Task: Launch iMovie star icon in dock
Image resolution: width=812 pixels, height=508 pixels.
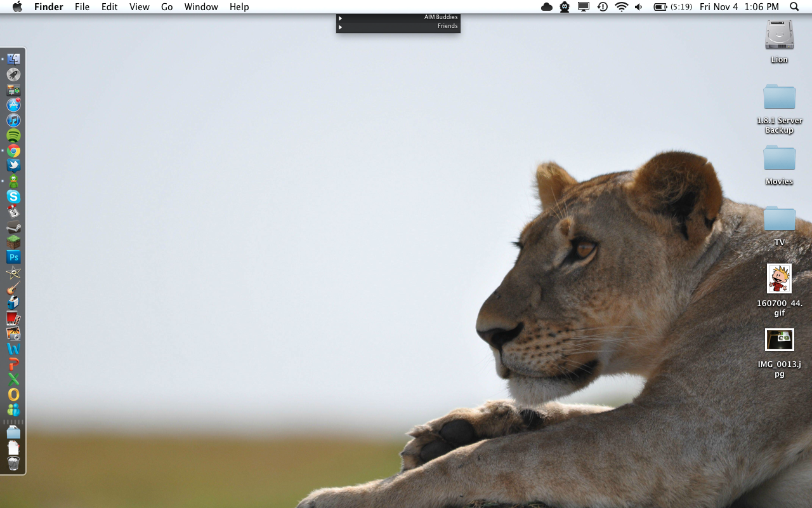Action: tap(13, 272)
